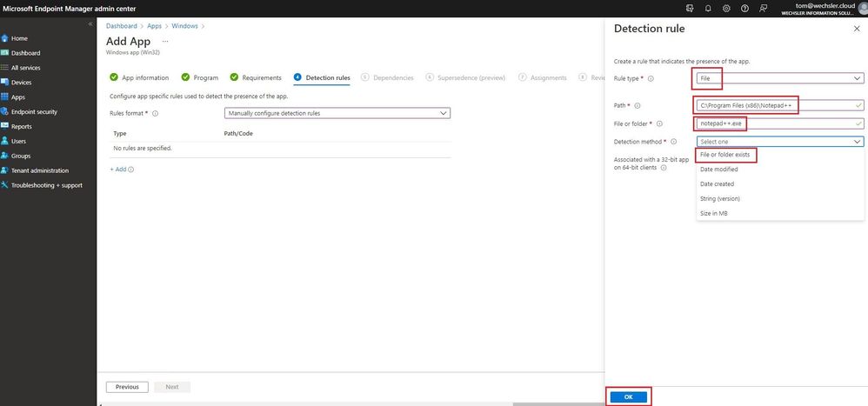Image resolution: width=868 pixels, height=406 pixels.
Task: Click the OK button
Action: (628, 397)
